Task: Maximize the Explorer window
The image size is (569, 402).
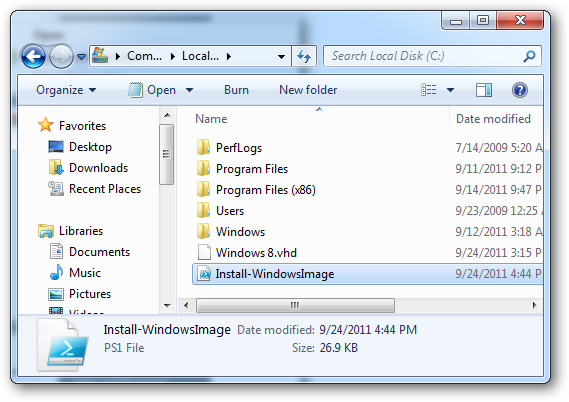Action: (x=483, y=20)
